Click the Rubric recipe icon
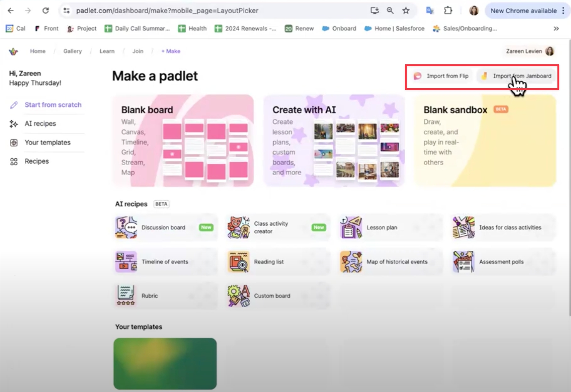571x392 pixels. tap(125, 295)
